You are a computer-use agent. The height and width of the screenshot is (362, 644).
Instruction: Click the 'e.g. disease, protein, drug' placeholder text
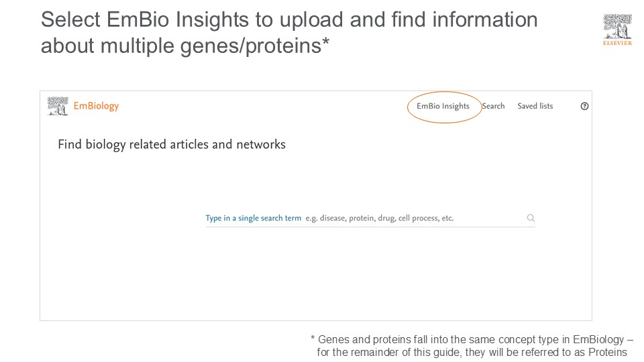[380, 218]
